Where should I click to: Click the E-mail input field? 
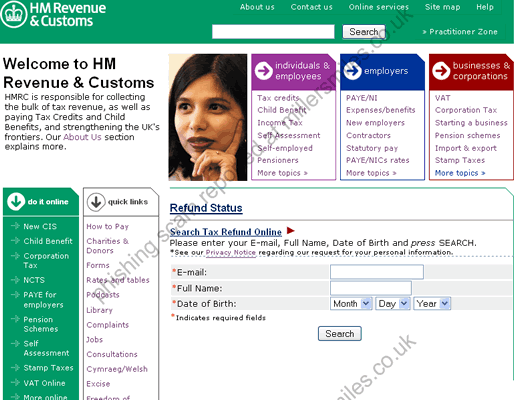click(x=377, y=272)
